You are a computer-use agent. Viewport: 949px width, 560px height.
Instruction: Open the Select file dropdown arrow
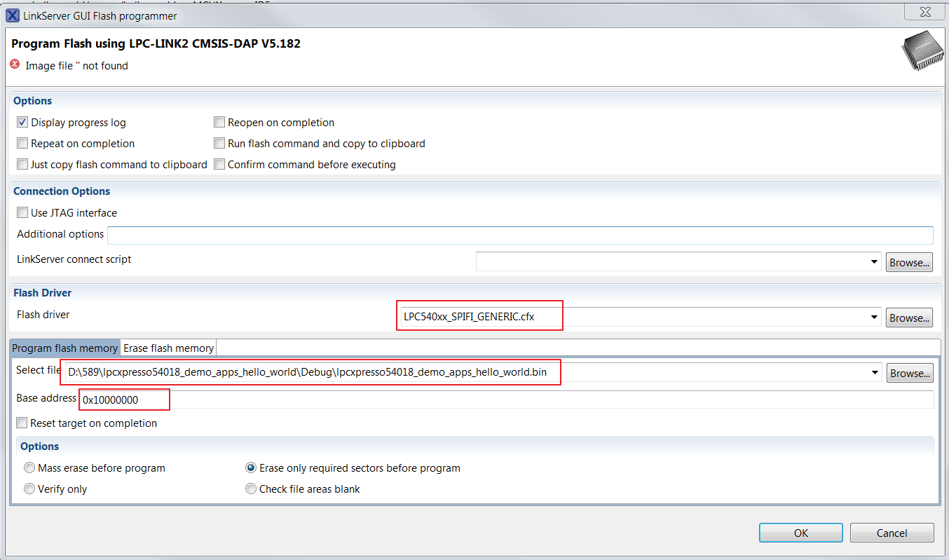[874, 373]
